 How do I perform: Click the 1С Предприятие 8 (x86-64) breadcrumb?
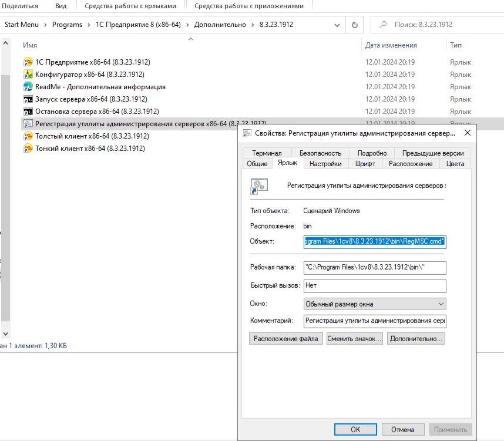point(138,25)
